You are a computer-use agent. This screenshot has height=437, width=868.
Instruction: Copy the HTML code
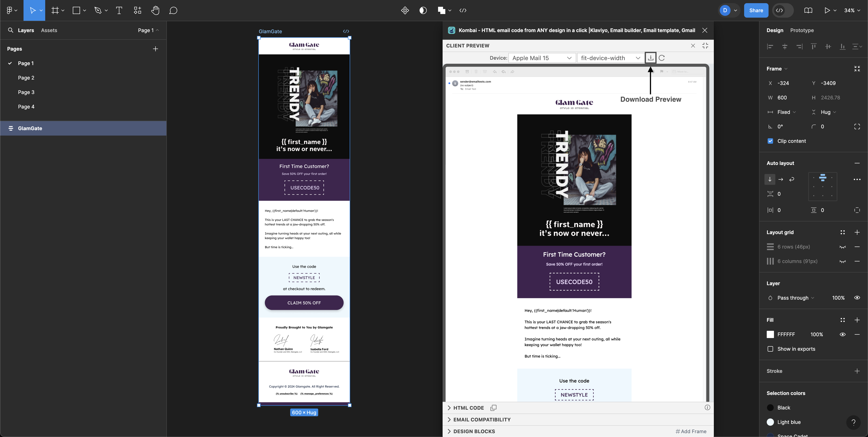pyautogui.click(x=493, y=408)
